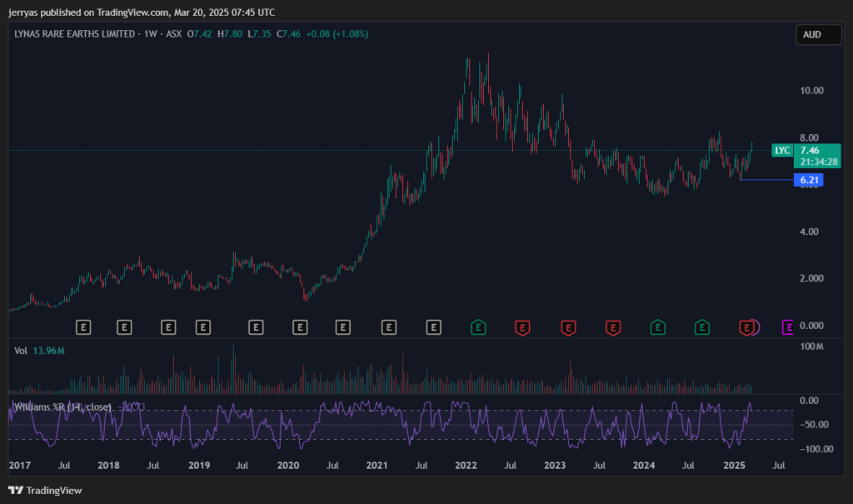Click the first green earnings marker
Screen dimensions: 853x504
478,327
